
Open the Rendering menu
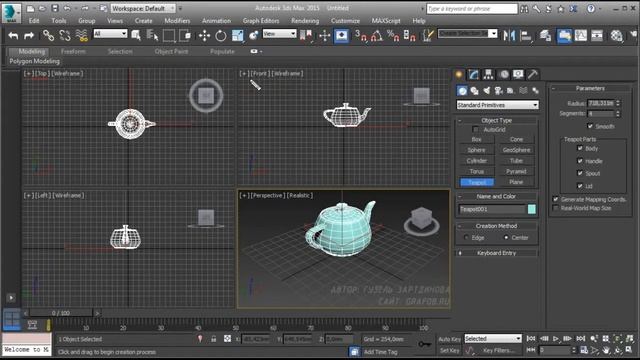(x=305, y=20)
